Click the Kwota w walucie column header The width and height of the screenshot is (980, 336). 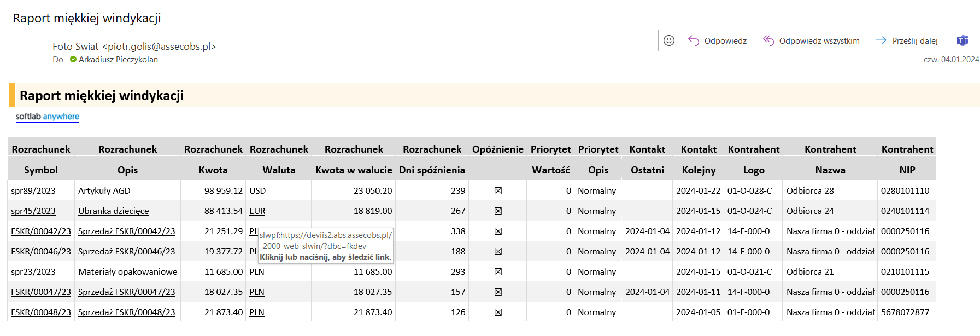point(354,170)
